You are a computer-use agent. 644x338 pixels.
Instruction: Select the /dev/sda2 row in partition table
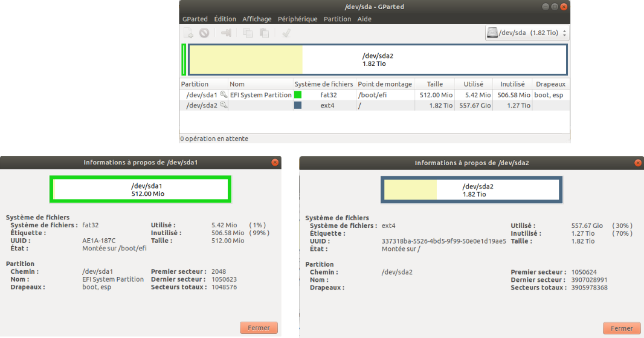point(375,105)
